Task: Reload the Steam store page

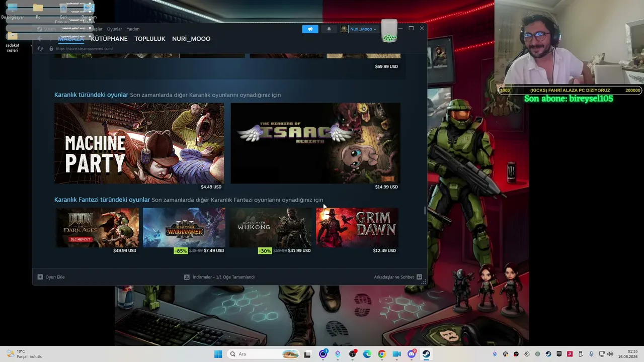Action: point(40,49)
